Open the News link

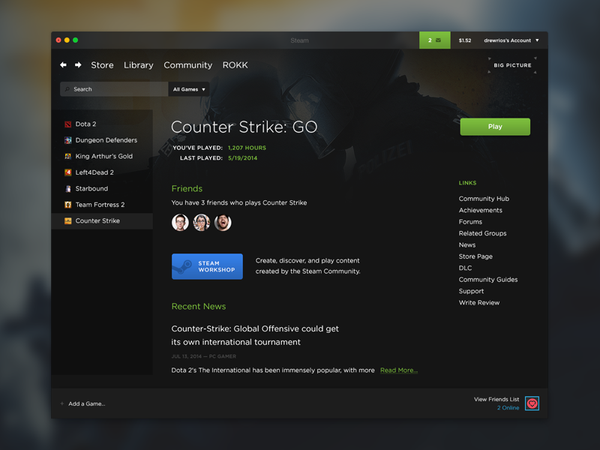pyautogui.click(x=467, y=245)
